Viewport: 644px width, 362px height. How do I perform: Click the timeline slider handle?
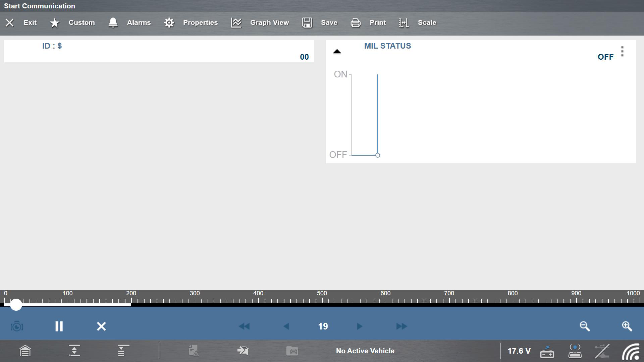16,304
